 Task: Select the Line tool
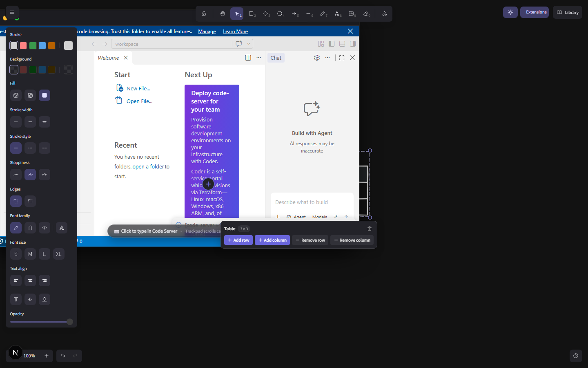pos(309,13)
